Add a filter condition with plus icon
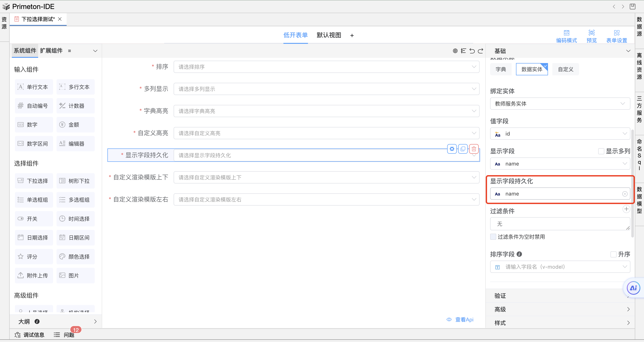The image size is (644, 342). (626, 209)
